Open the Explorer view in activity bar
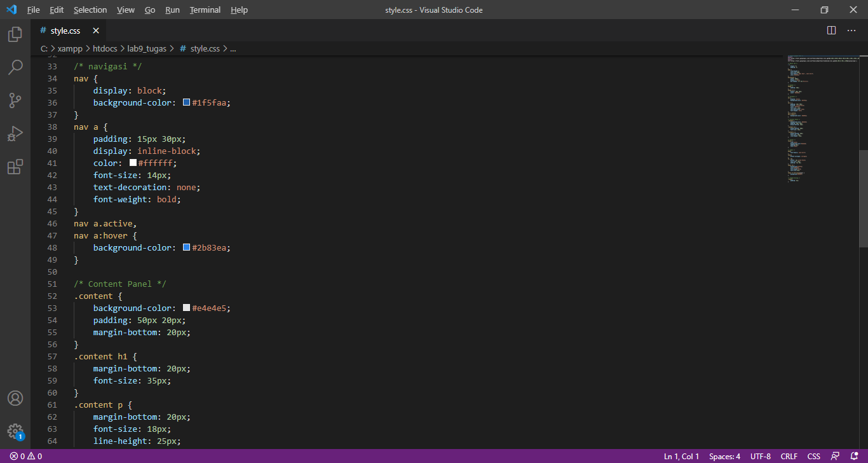 [x=15, y=34]
